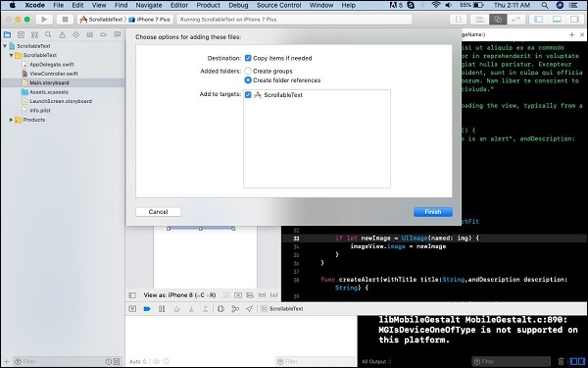The image size is (588, 368).
Task: Click the Run play button in toolbar
Action: click(x=44, y=20)
